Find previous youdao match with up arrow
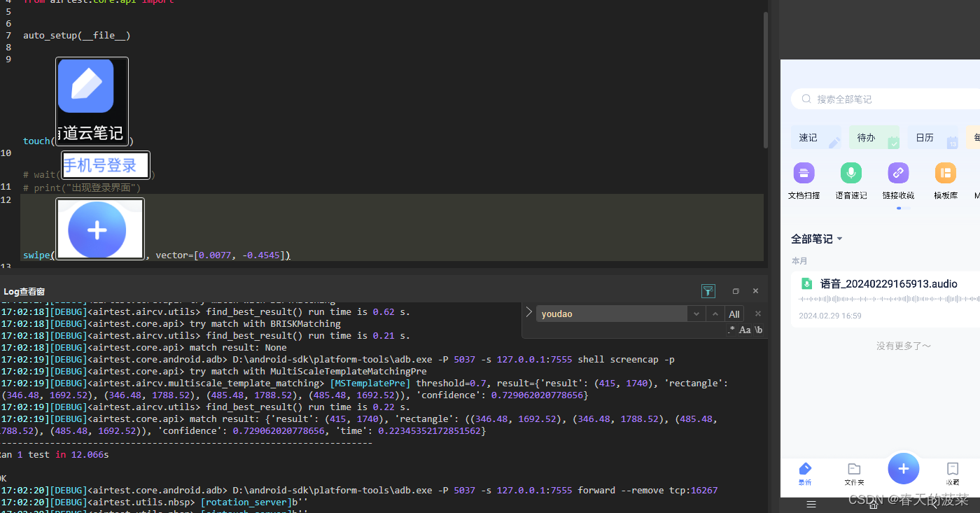This screenshot has height=513, width=980. coord(714,314)
